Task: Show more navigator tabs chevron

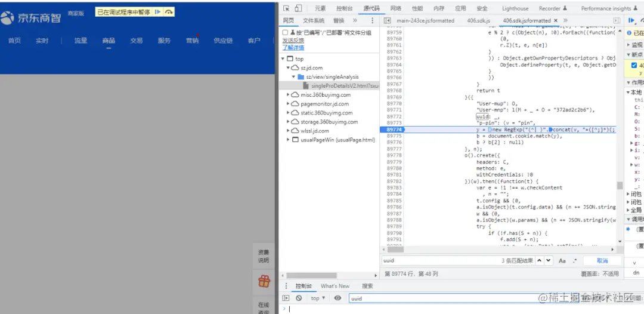Action: pos(355,20)
